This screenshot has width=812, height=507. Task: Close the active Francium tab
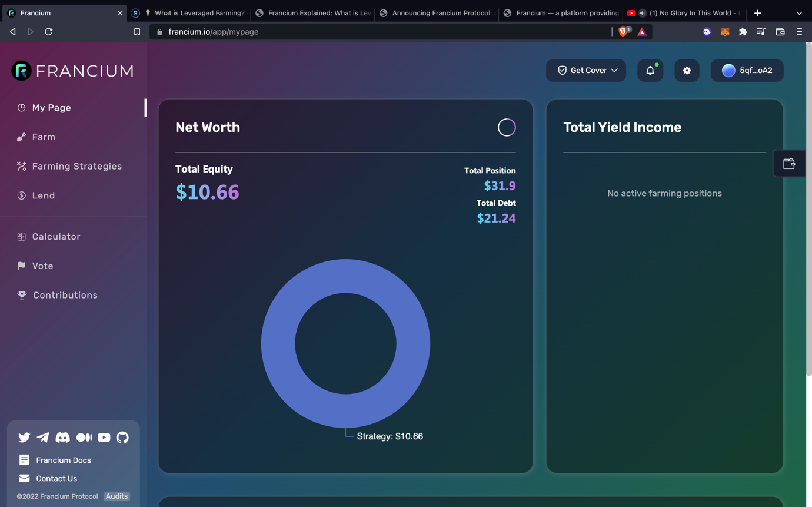tap(120, 13)
